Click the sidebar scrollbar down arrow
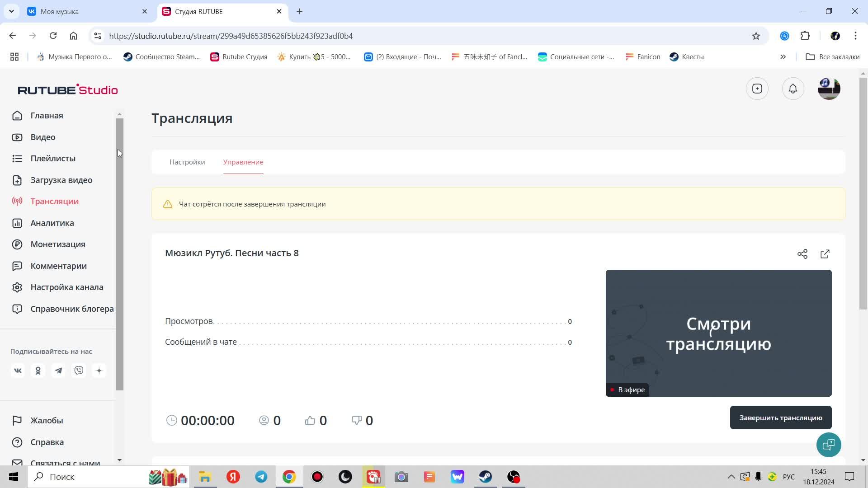 pyautogui.click(x=119, y=460)
